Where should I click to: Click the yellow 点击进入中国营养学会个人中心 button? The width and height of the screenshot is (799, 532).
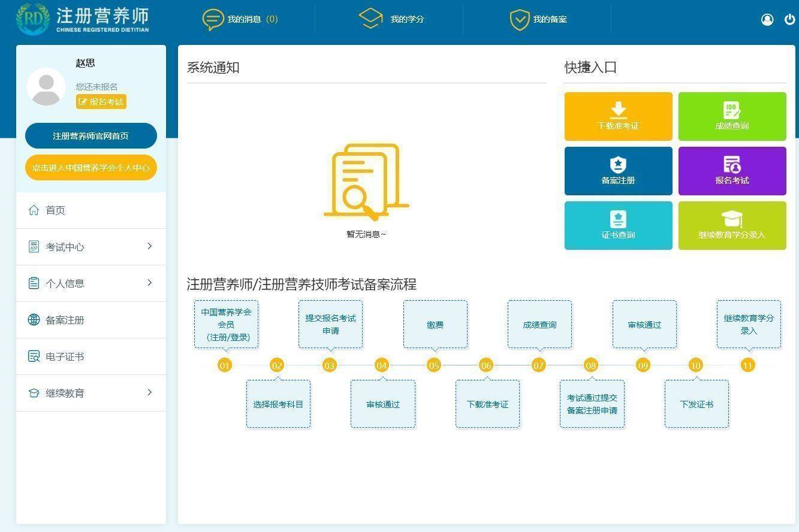tap(91, 168)
